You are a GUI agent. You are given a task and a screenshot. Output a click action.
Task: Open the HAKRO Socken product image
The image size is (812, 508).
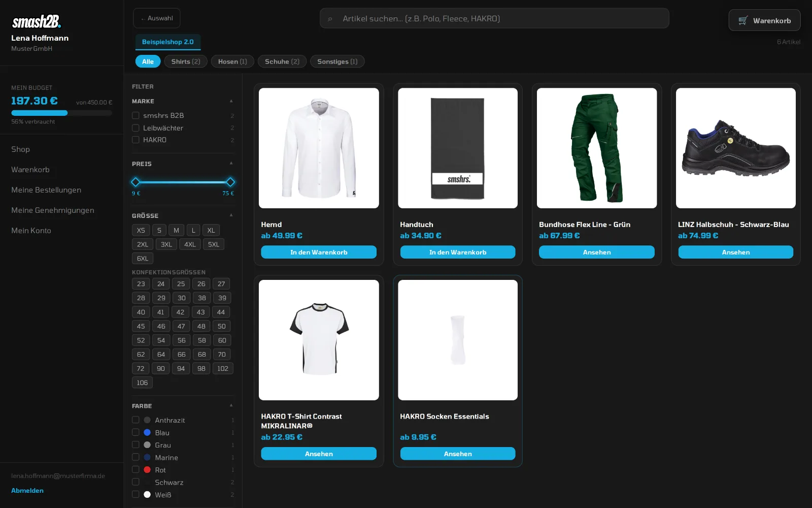point(458,340)
